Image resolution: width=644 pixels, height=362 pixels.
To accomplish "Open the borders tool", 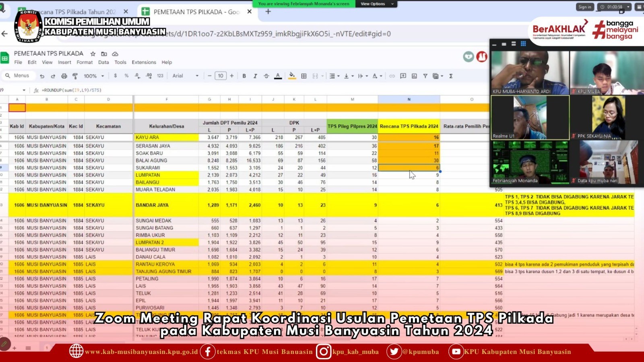I will pos(304,76).
